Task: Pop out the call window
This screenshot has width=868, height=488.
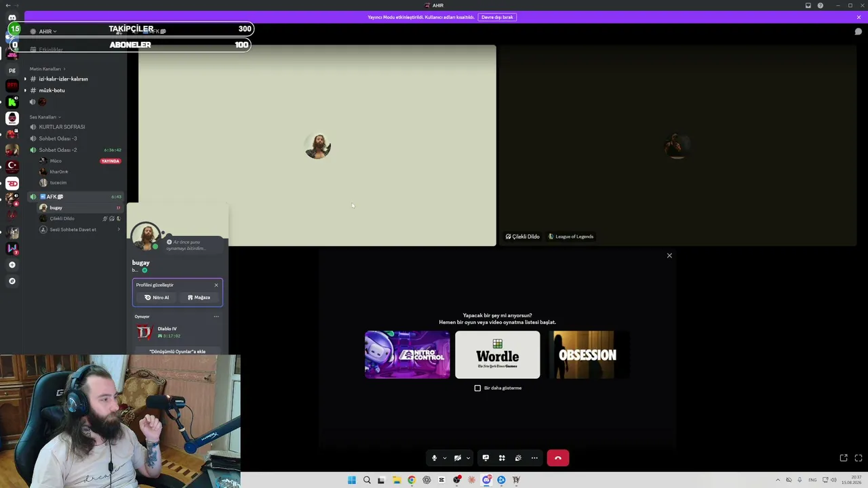Action: point(844,458)
